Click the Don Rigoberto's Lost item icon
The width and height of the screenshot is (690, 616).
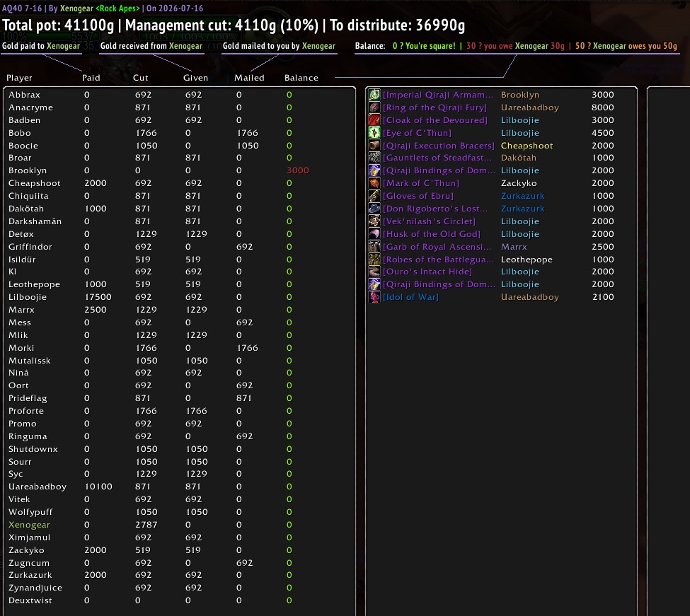(374, 209)
